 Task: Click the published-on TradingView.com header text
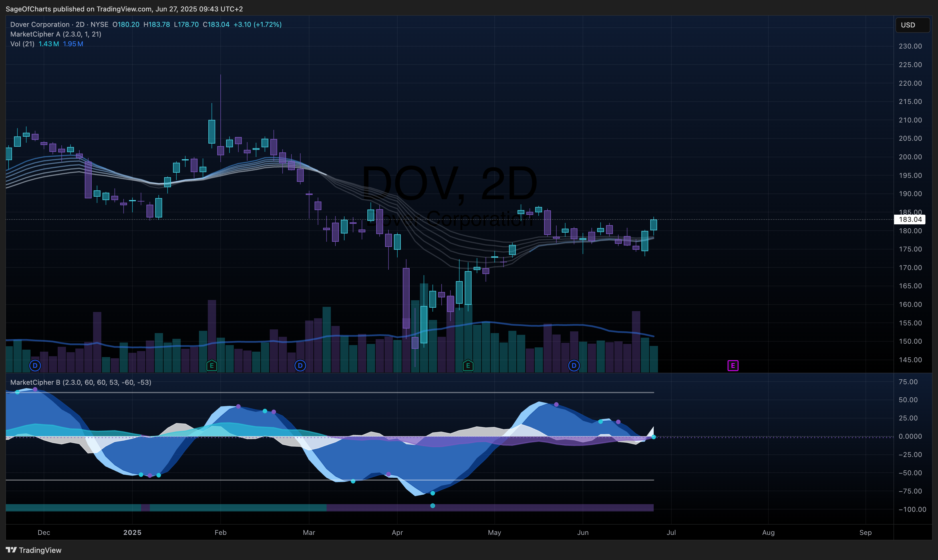coord(124,9)
